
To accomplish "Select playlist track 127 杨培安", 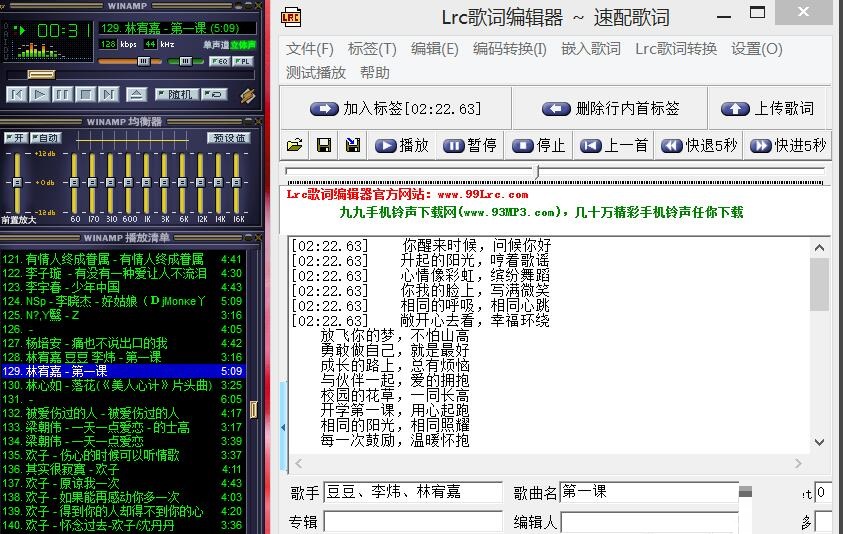I will pyautogui.click(x=123, y=343).
